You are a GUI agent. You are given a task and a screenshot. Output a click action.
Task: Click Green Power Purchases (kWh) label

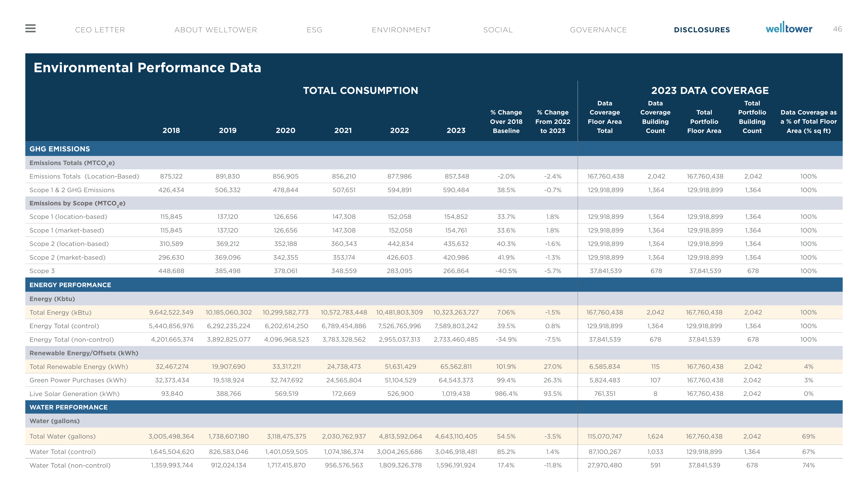coord(78,380)
